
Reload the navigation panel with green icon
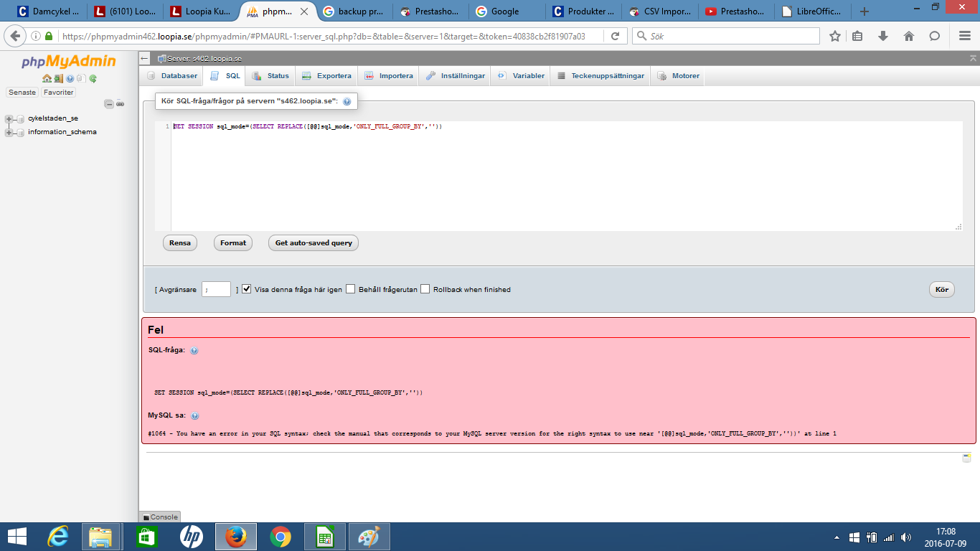click(x=93, y=78)
